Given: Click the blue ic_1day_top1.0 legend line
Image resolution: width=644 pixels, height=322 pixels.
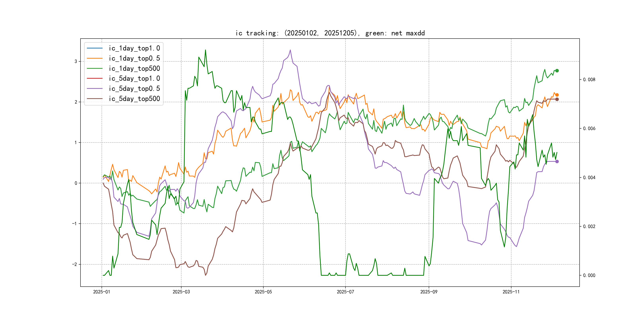Looking at the screenshot, I should (x=94, y=48).
